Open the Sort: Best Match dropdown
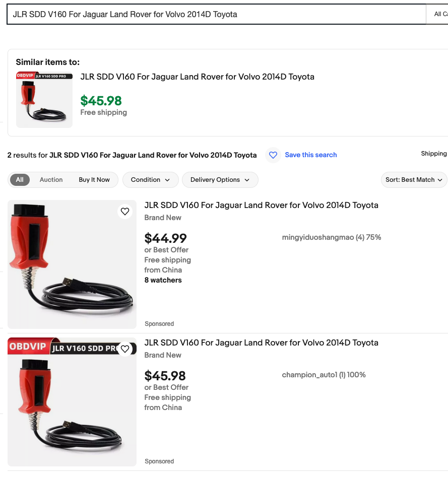This screenshot has height=478, width=448. point(414,180)
